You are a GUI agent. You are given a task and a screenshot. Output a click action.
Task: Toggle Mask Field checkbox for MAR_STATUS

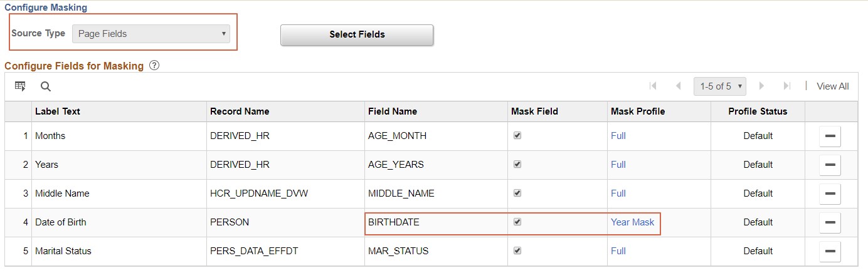pos(517,250)
